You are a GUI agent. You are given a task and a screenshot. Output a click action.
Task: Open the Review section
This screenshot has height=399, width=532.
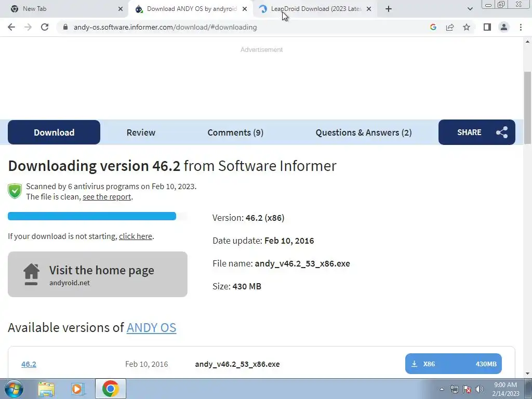tap(141, 132)
